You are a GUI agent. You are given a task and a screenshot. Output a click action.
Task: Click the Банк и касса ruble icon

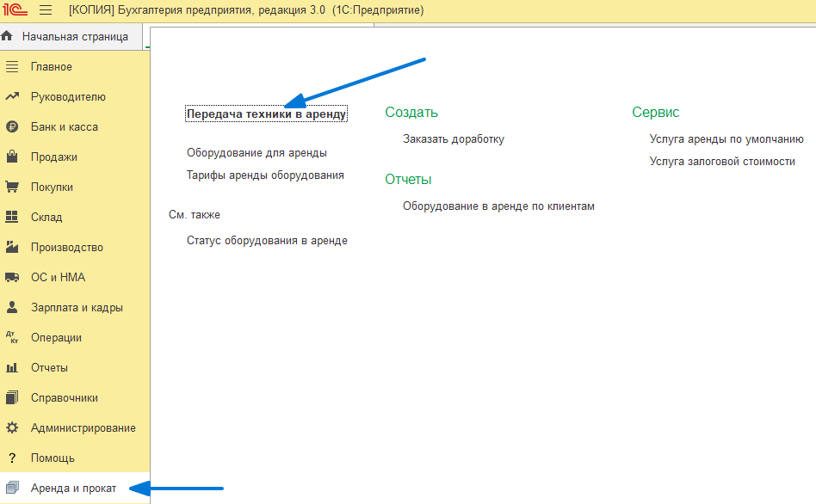12,126
